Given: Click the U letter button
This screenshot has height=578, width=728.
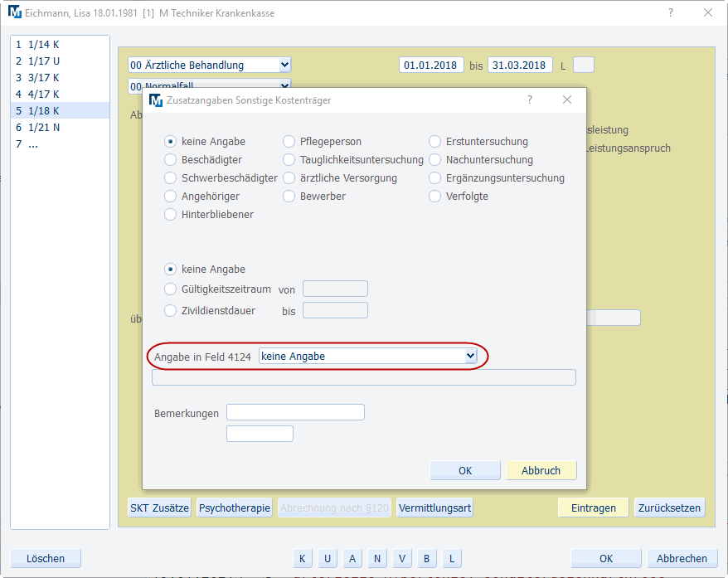Looking at the screenshot, I should (x=328, y=558).
